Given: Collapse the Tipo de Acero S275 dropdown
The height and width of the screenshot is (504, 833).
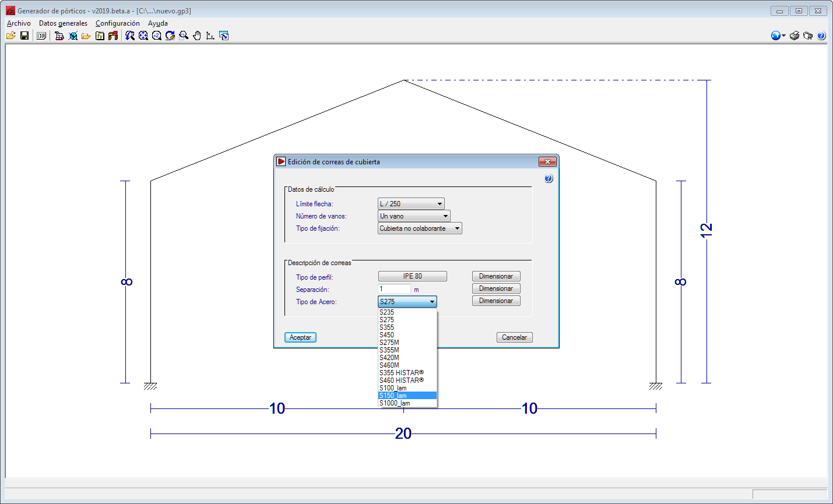Looking at the screenshot, I should [x=407, y=302].
